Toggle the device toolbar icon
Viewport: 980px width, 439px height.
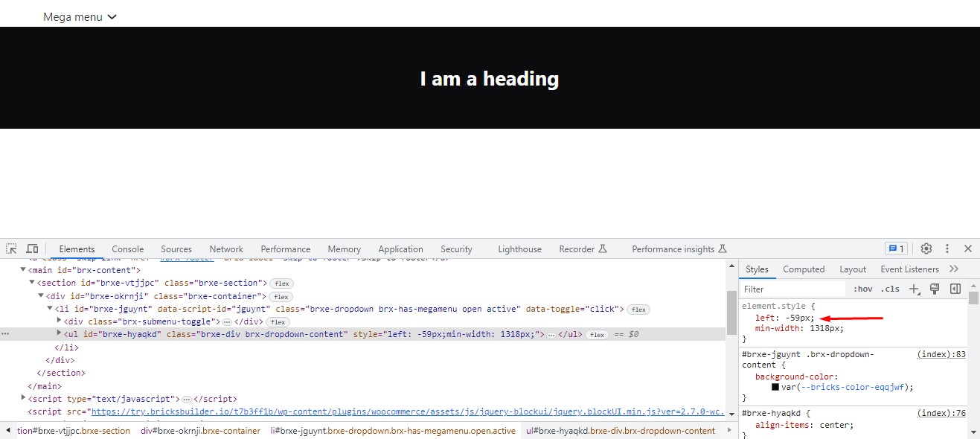click(x=31, y=248)
